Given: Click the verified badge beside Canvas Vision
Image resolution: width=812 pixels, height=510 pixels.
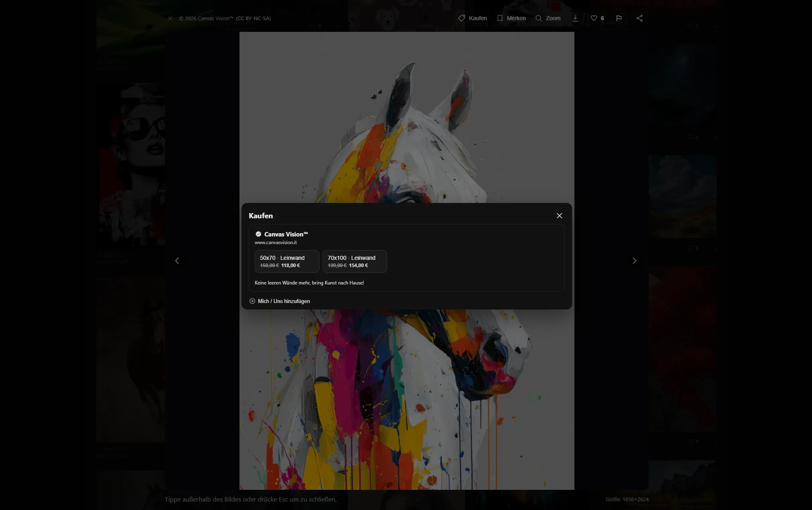Looking at the screenshot, I should 258,234.
